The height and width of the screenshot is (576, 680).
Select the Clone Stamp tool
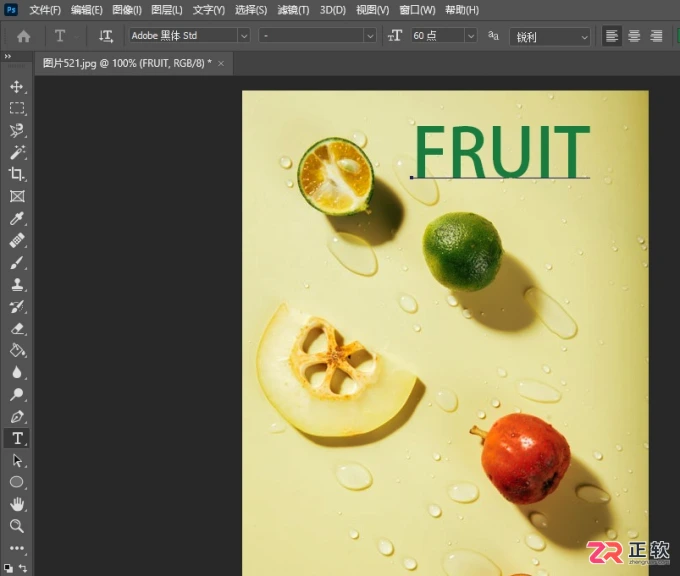pos(17,285)
